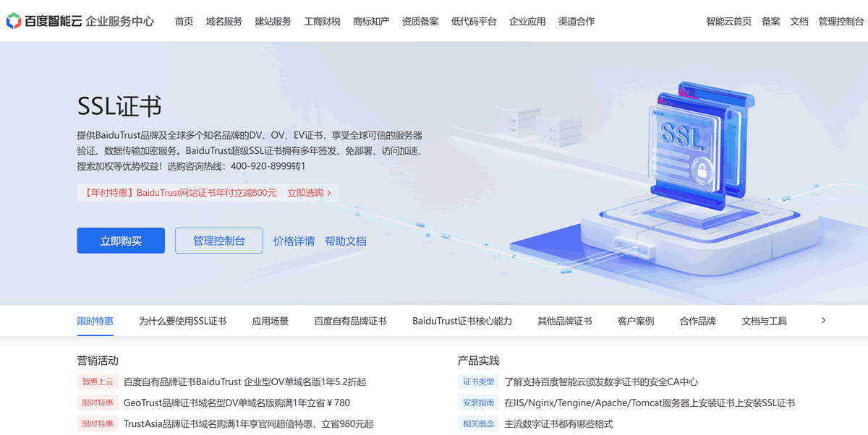
Task: Click the 限时特惠 tag beside GeoTrust
Action: [x=98, y=402]
